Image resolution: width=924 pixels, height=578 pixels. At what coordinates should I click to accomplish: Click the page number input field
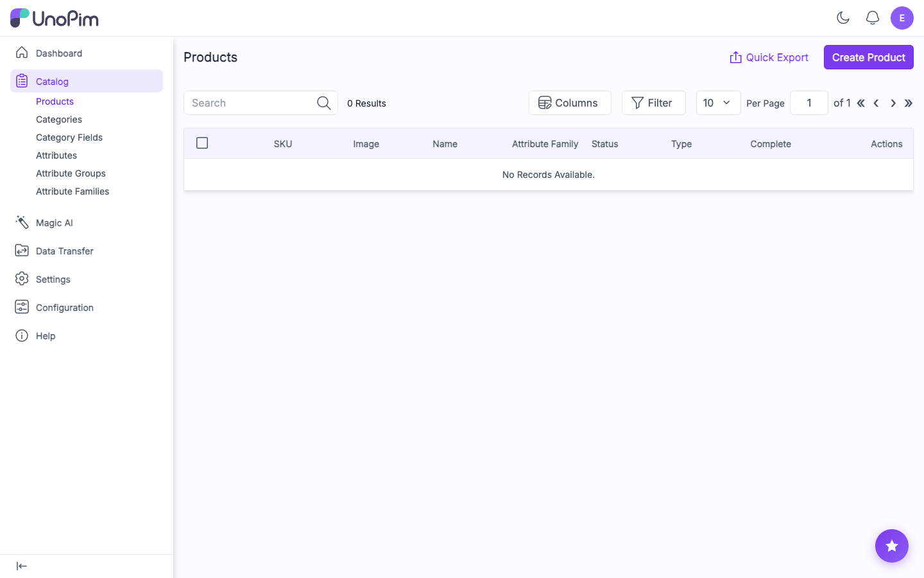809,103
